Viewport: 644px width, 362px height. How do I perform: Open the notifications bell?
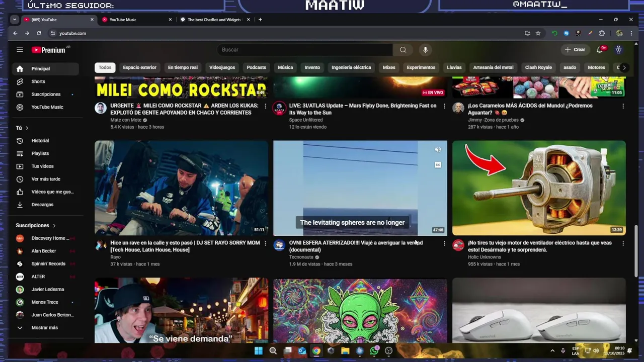pyautogui.click(x=600, y=50)
